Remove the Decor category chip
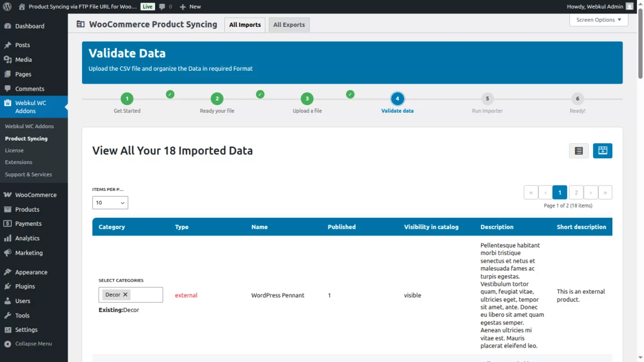This screenshot has height=362, width=644. pyautogui.click(x=124, y=294)
